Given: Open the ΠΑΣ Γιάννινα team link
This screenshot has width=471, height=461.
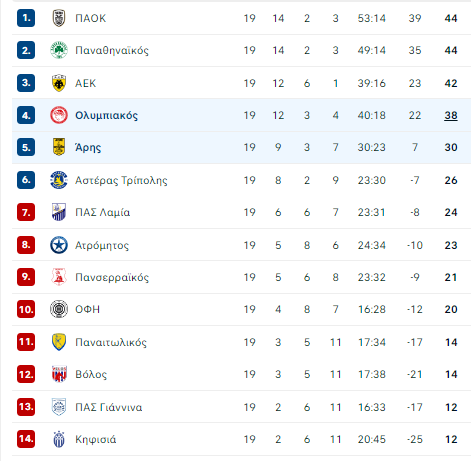Looking at the screenshot, I should 109,407.
